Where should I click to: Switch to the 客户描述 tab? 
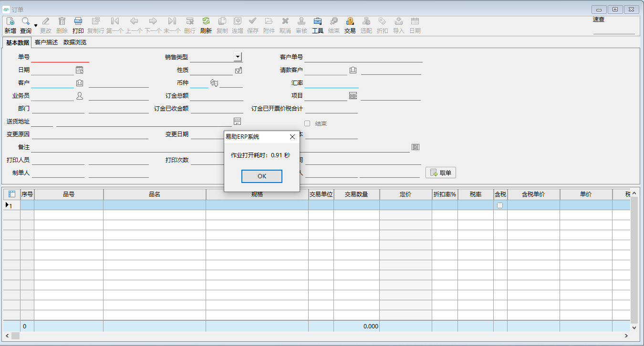[x=46, y=42]
